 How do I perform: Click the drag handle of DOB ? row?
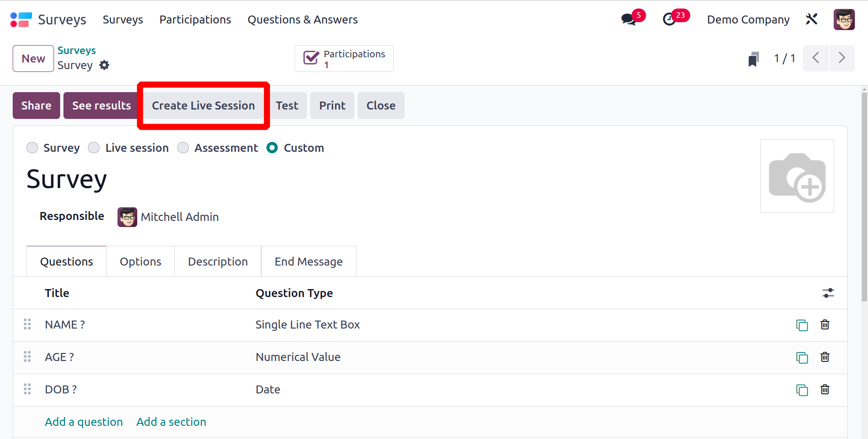pos(27,389)
